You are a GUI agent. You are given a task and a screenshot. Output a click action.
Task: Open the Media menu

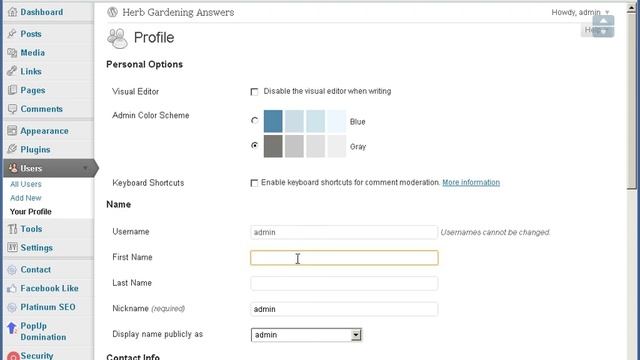point(33,53)
